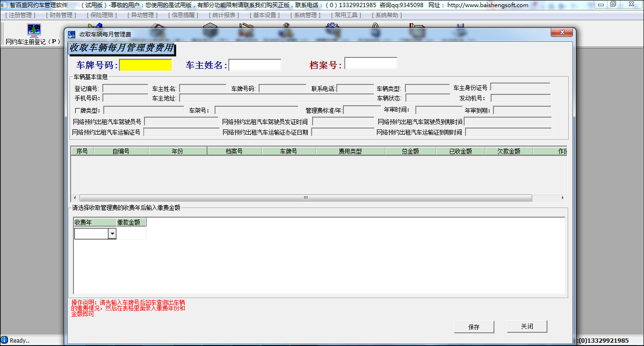Expand the 收费年 year dropdown
This screenshot has height=346, width=644.
coord(112,233)
